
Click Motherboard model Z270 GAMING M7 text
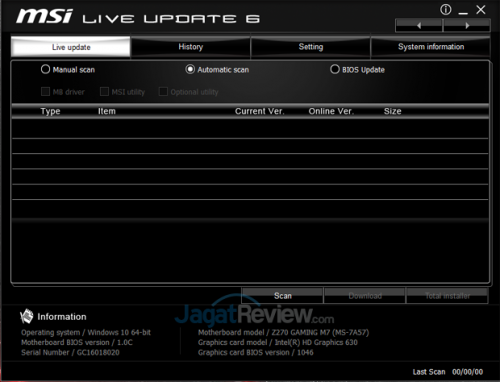click(x=284, y=332)
